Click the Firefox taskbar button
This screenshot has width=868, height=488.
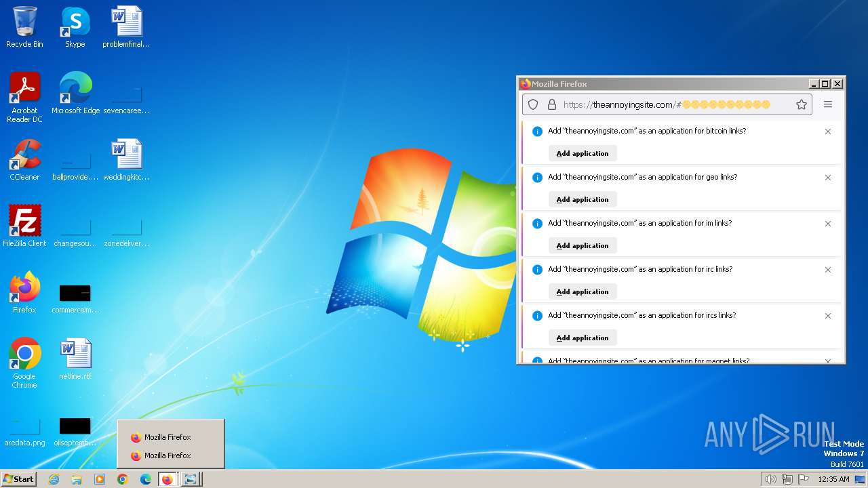tap(167, 479)
